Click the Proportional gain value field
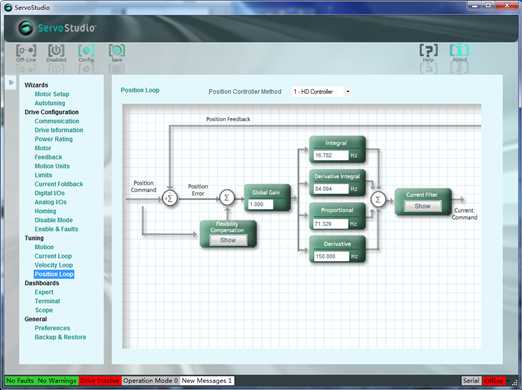This screenshot has width=522, height=390. (x=331, y=224)
